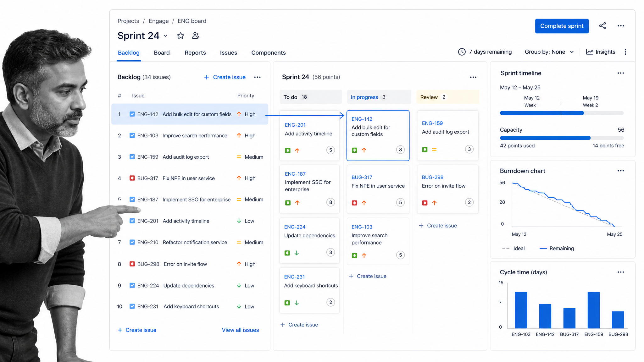
Task: Toggle the checkbox for ENG-142 in backlog
Action: (x=132, y=114)
